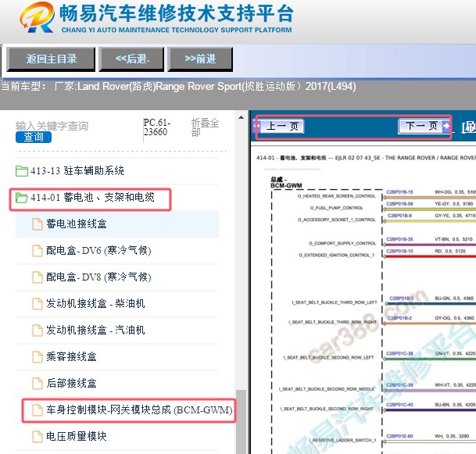Viewport: 476px width, 454px height.
Task: Open 配电盒- DV8 (寒冷气候) document
Action: coord(98,277)
